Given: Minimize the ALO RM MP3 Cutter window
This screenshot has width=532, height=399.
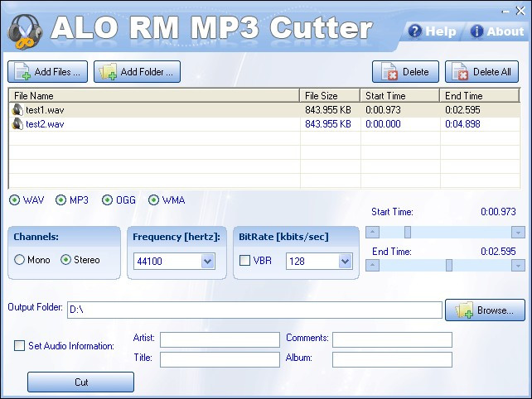Looking at the screenshot, I should tap(505, 12).
